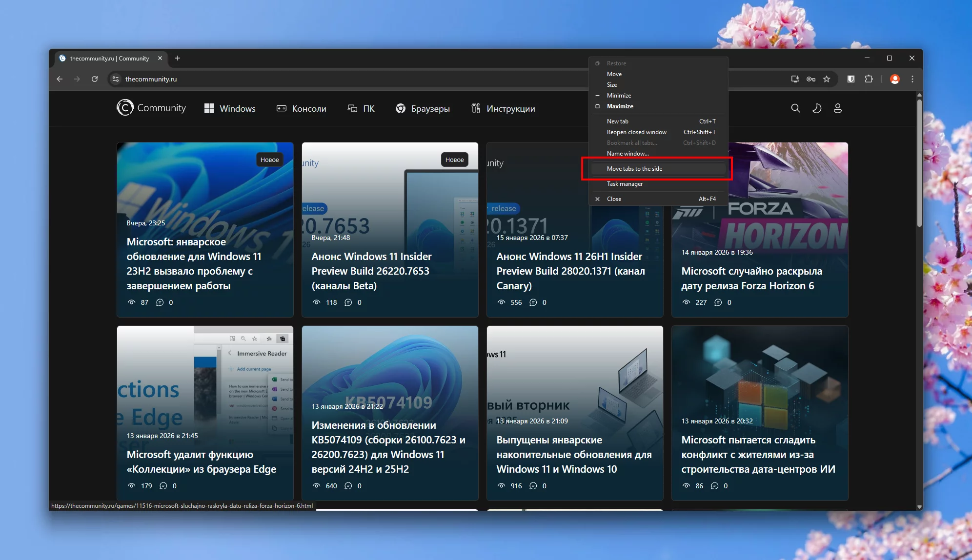Click the install app icon
Image resolution: width=972 pixels, height=560 pixels.
(795, 79)
